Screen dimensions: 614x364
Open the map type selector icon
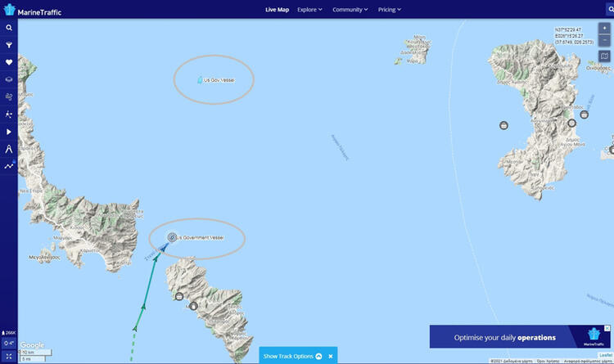[604, 56]
